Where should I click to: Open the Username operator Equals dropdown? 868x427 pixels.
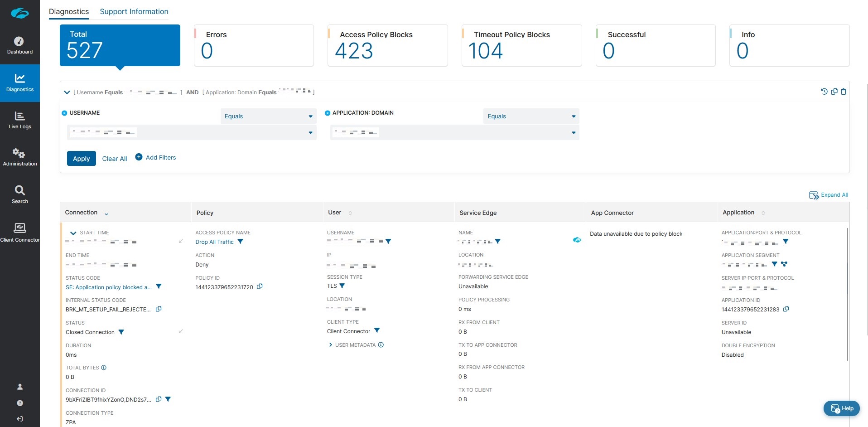[269, 116]
